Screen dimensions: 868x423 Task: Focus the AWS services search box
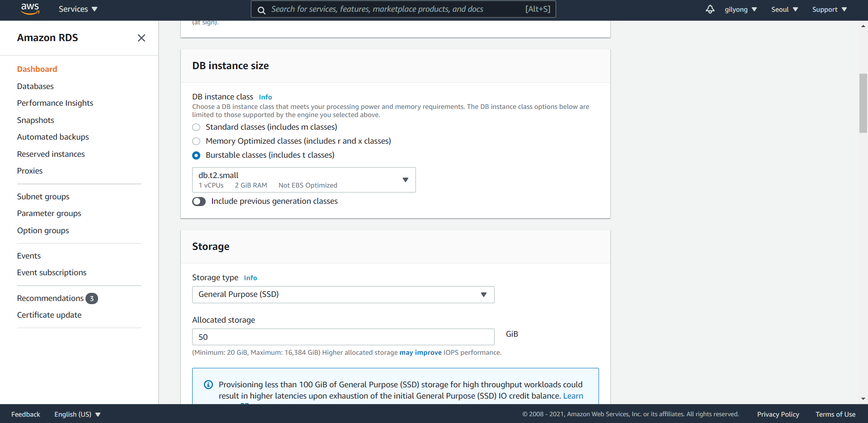[403, 9]
